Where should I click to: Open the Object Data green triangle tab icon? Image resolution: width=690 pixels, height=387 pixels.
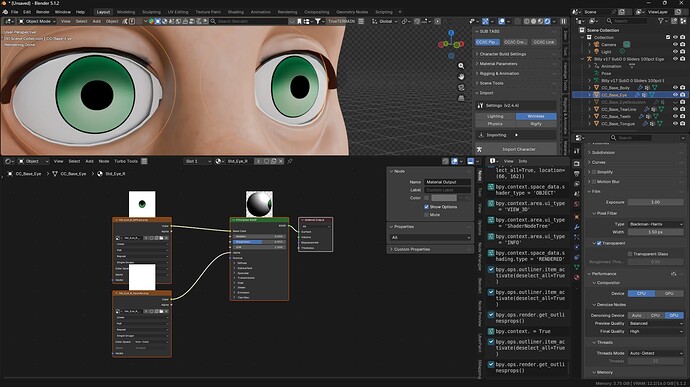(x=576, y=267)
